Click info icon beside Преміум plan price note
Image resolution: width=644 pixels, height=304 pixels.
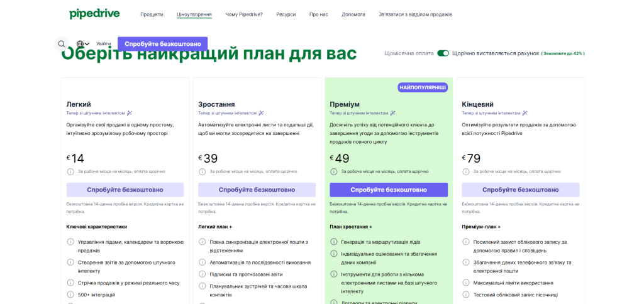point(334,171)
